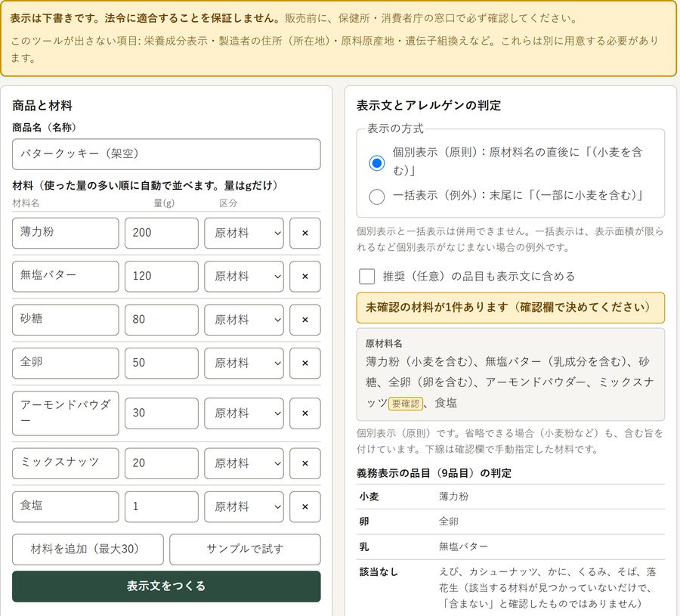
Task: Click サンプルで試す button
Action: [x=245, y=549]
